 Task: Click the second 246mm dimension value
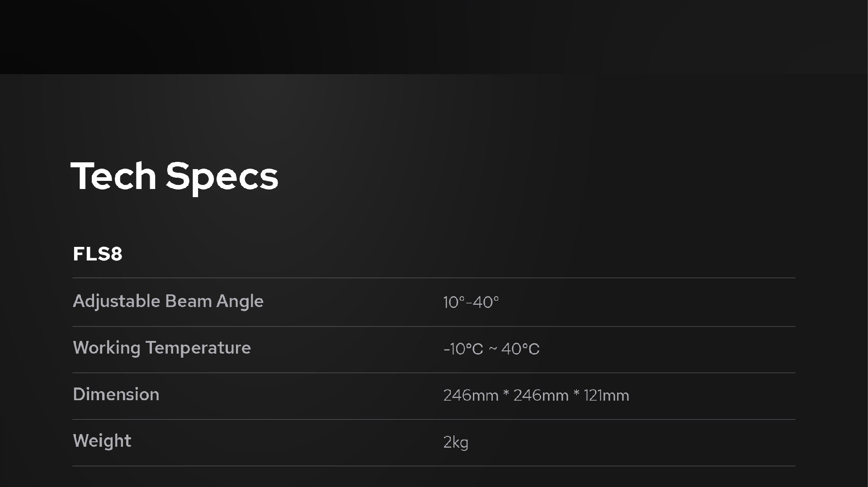[541, 396]
